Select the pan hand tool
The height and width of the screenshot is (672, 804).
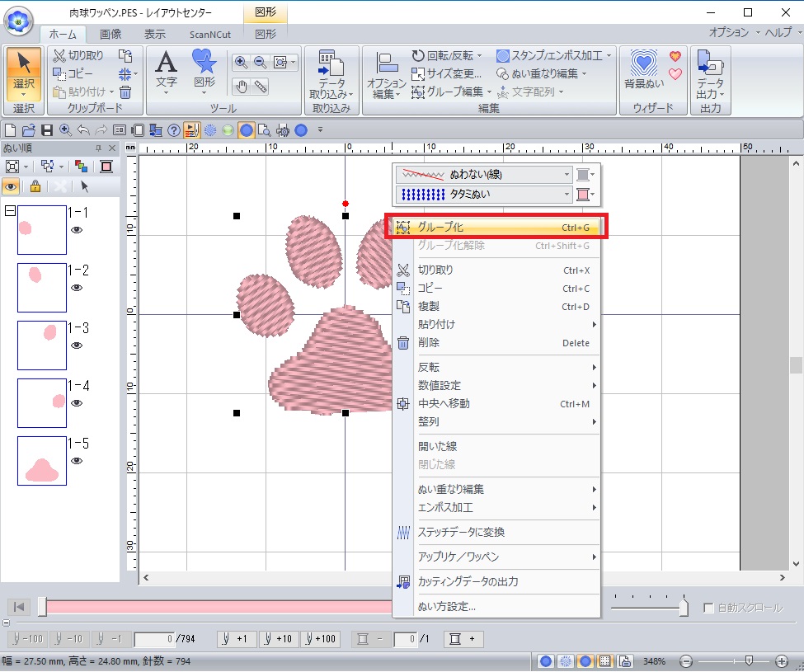241,86
